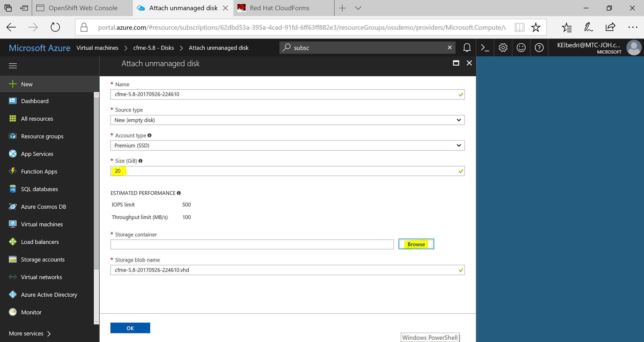644x342 pixels.
Task: Open the help question mark
Action: click(x=539, y=48)
